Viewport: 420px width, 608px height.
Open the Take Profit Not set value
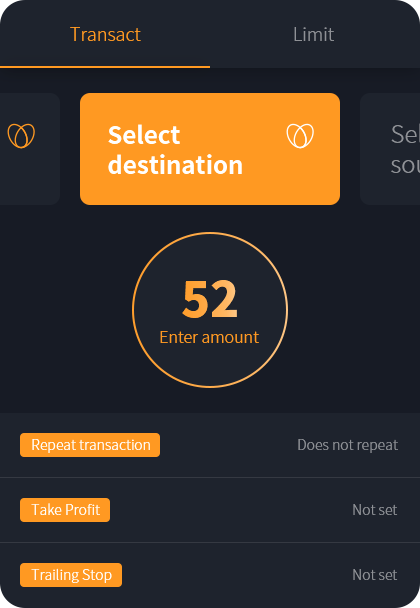[x=375, y=510]
